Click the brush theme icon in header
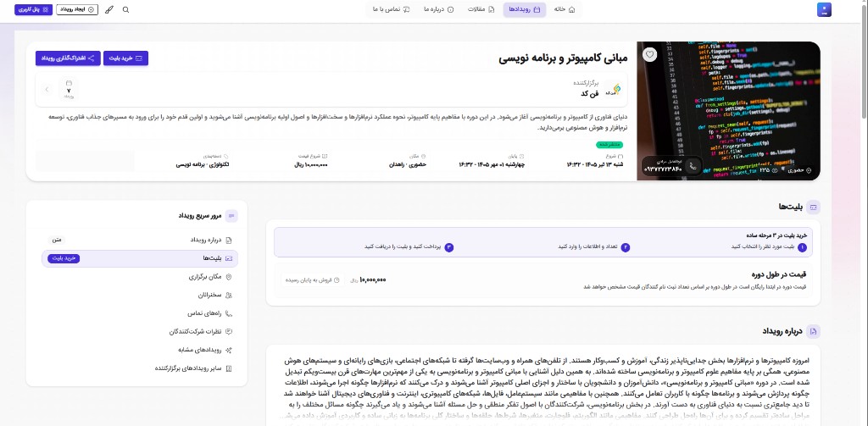 click(x=109, y=10)
